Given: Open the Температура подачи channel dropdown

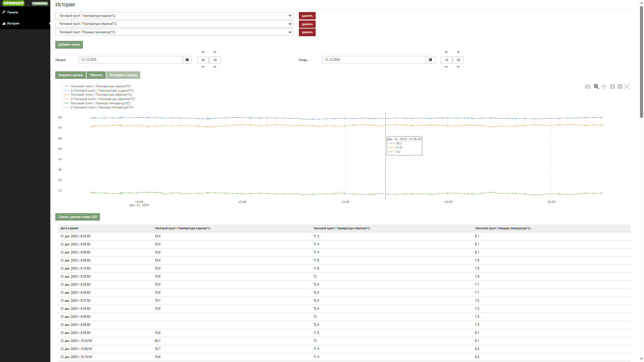Looking at the screenshot, I should coord(174,16).
